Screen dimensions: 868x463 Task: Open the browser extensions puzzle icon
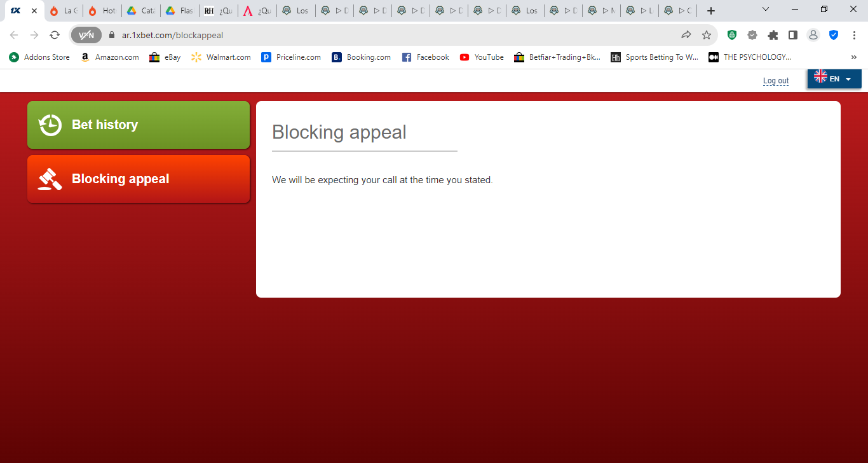pyautogui.click(x=773, y=35)
